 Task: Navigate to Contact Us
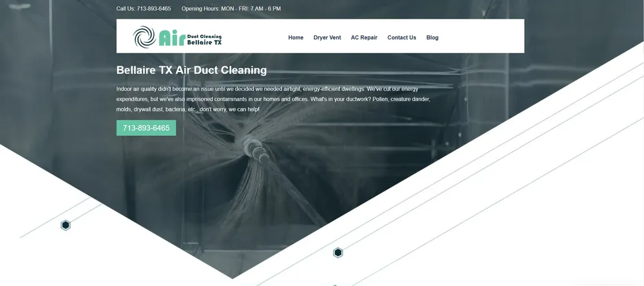tap(401, 37)
